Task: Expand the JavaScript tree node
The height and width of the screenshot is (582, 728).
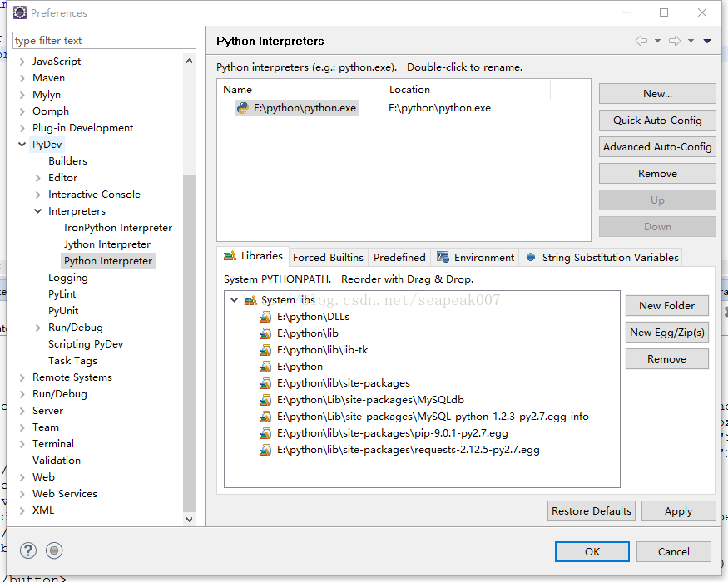Action: point(22,62)
